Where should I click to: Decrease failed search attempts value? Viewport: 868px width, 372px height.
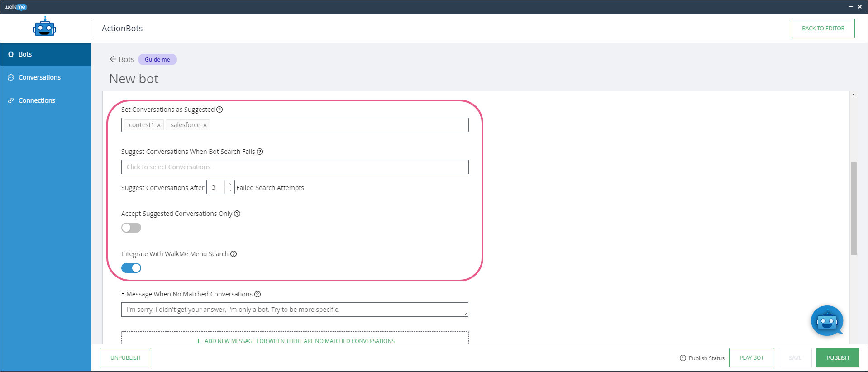[x=230, y=191]
